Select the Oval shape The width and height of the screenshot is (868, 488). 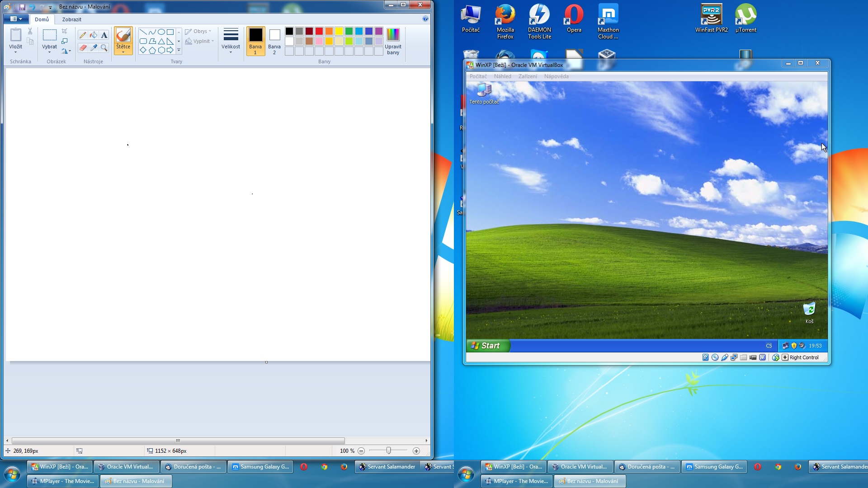(x=161, y=32)
